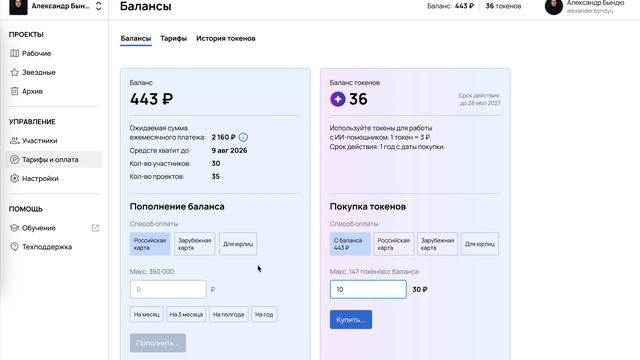This screenshot has height=360, width=640.
Task: Choose the На полгода preset
Action: [229, 314]
